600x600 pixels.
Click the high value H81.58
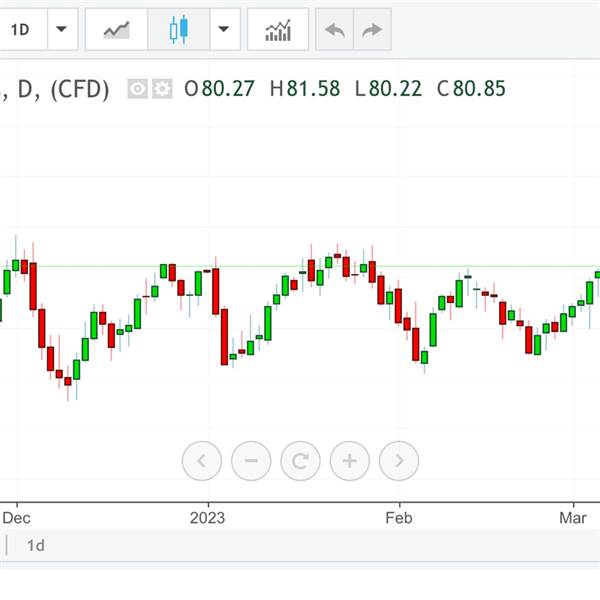305,89
